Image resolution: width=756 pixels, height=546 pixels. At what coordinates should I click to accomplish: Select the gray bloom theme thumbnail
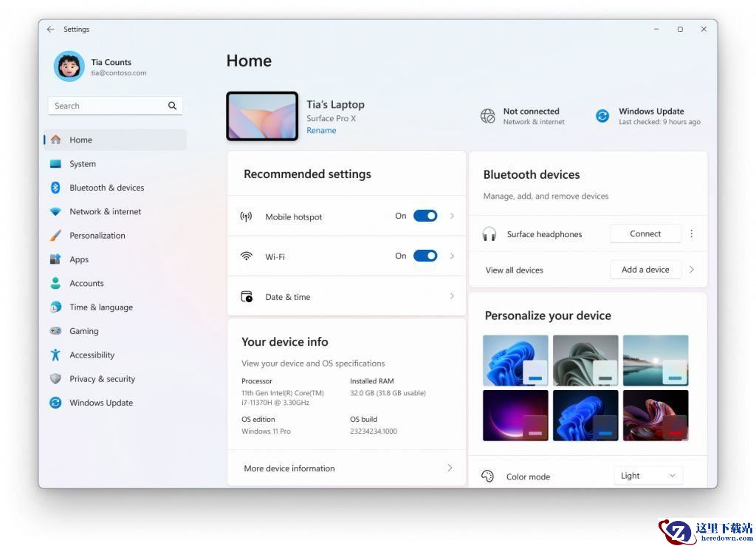click(x=585, y=361)
